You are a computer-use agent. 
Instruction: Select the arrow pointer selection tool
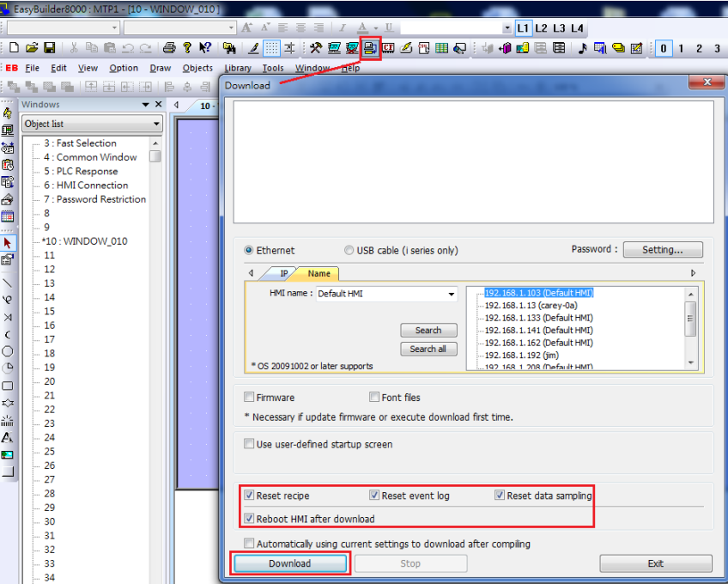[x=8, y=243]
